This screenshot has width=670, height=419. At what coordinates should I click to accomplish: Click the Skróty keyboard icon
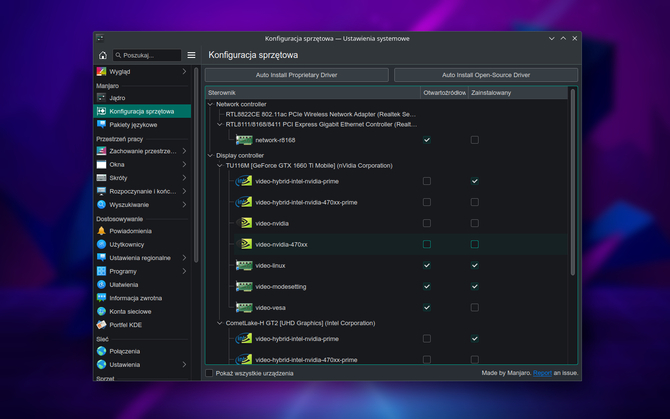(x=101, y=178)
